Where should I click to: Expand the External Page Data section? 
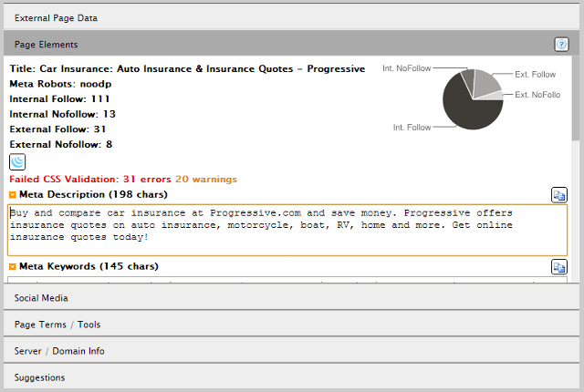coord(291,17)
